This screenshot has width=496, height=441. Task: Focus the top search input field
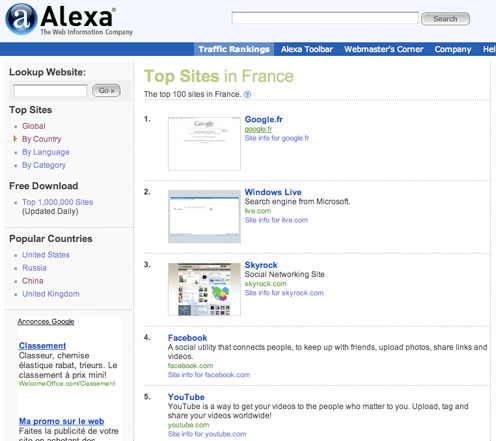pyautogui.click(x=325, y=18)
